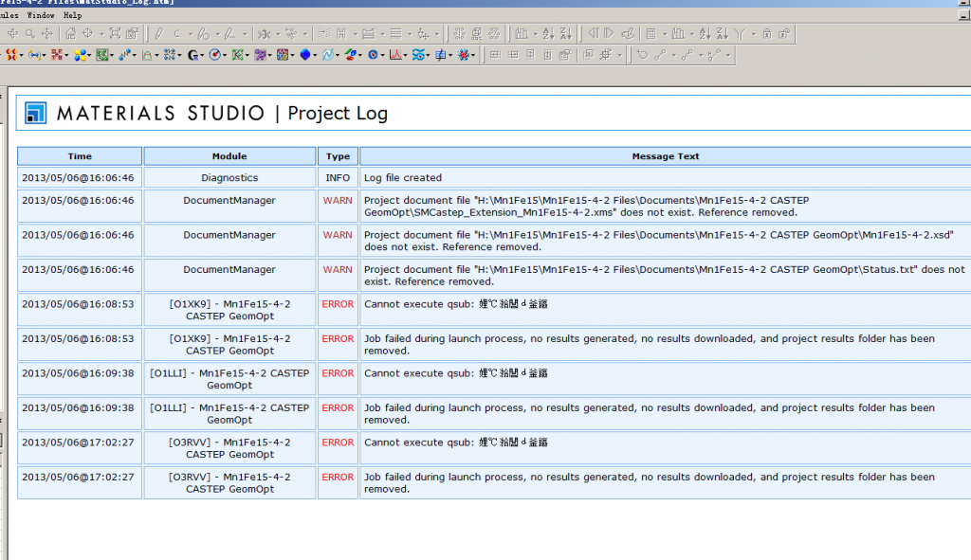971x560 pixels.
Task: Click the solid single bond tool icon
Action: (x=660, y=55)
